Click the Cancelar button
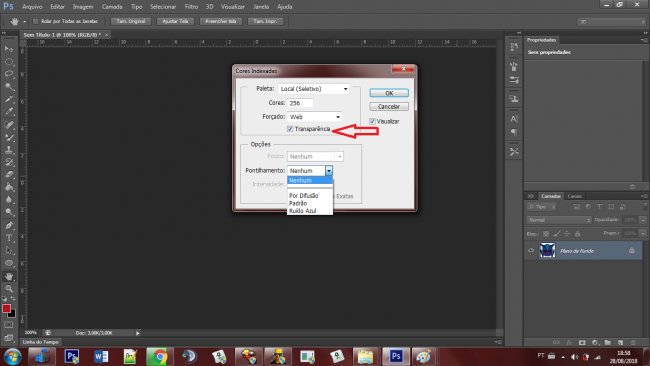This screenshot has width=650, height=366. pyautogui.click(x=389, y=107)
